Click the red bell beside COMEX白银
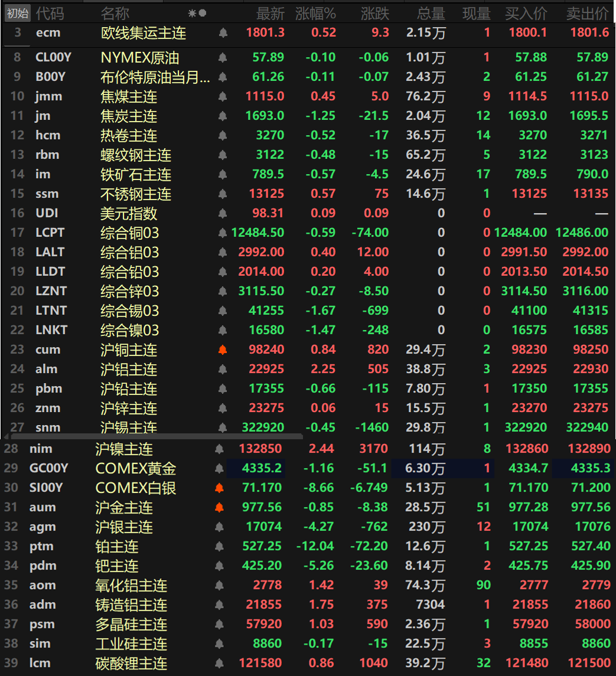 pos(219,488)
